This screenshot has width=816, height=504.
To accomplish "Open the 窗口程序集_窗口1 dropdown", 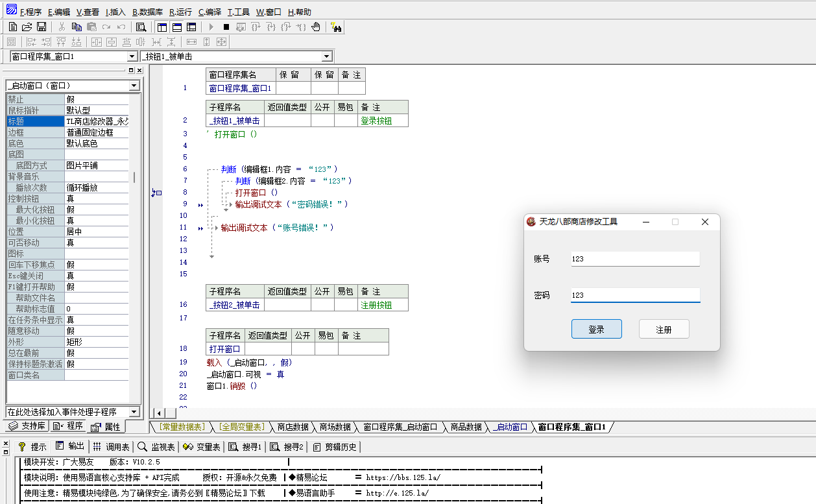I will [x=132, y=57].
